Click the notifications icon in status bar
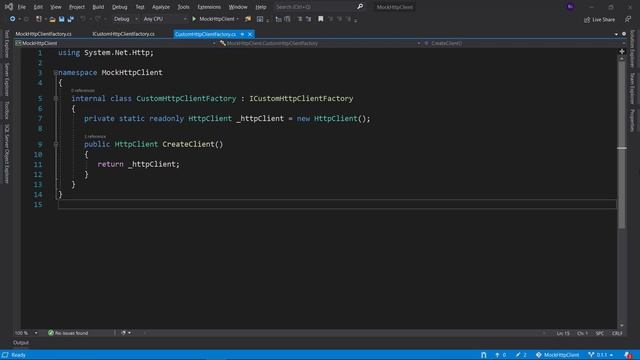Image resolution: width=640 pixels, height=360 pixels. 628,355
